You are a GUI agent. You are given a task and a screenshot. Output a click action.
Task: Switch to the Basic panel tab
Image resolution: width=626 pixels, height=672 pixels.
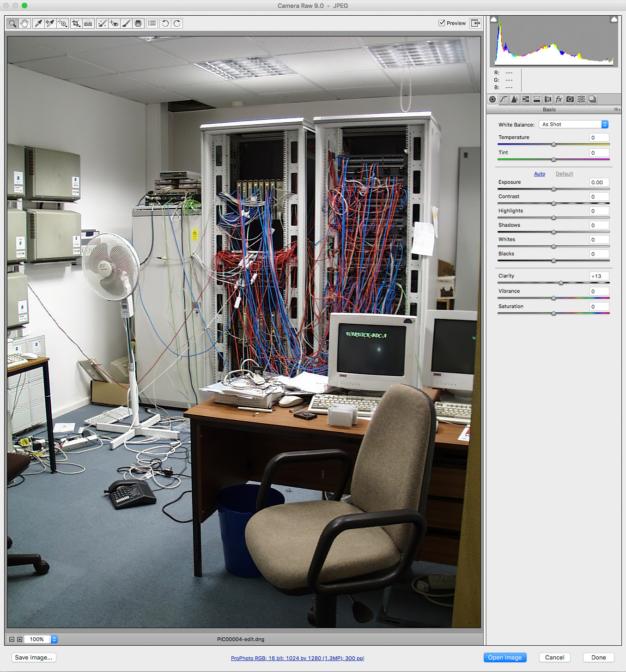point(492,99)
